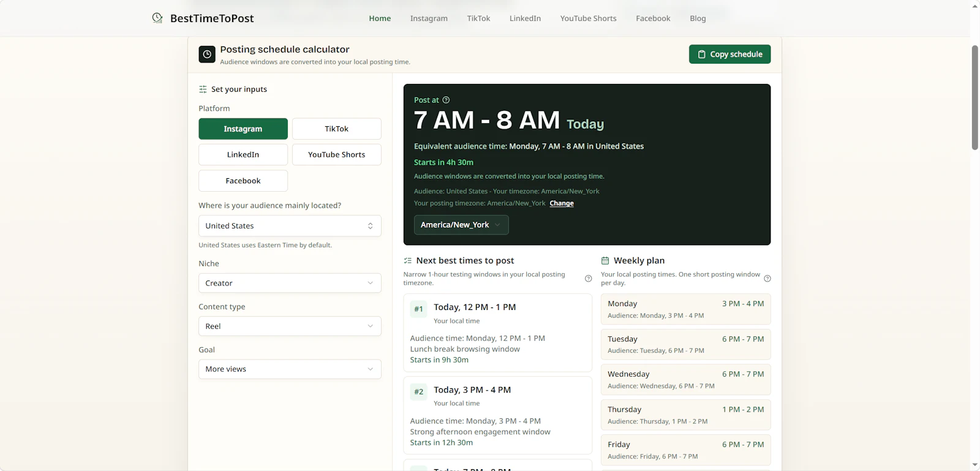Viewport: 980px width, 471px height.
Task: Click the scrollbar up arrow
Action: coord(975,6)
